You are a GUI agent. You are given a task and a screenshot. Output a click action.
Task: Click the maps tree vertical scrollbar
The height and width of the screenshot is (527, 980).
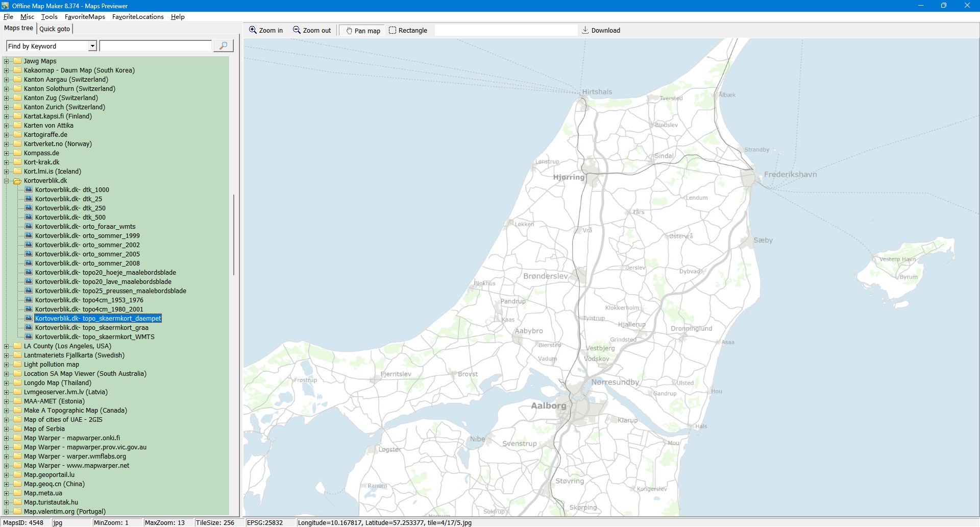pos(234,235)
